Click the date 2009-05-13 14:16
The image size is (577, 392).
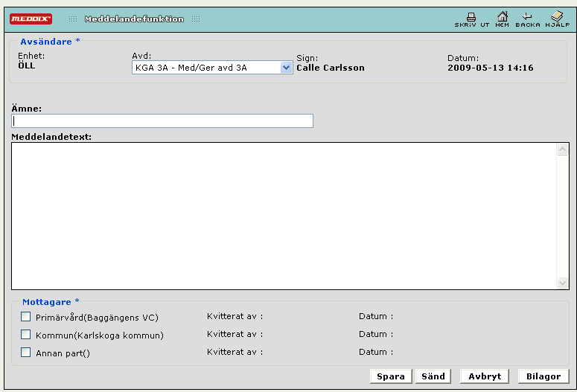tap(491, 68)
